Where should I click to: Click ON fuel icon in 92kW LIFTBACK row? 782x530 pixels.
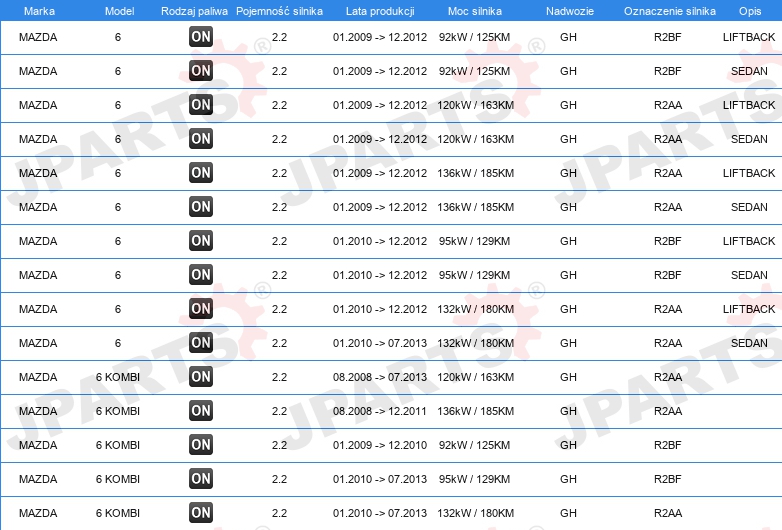[x=201, y=36]
